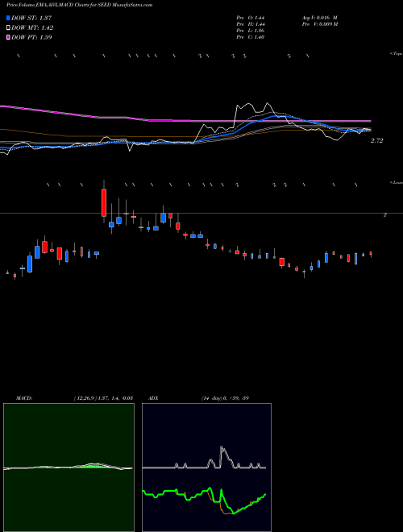Viewport: 403px width, 532px height.
Task: Open the green MACD indicator panel
Action: click(x=69, y=468)
